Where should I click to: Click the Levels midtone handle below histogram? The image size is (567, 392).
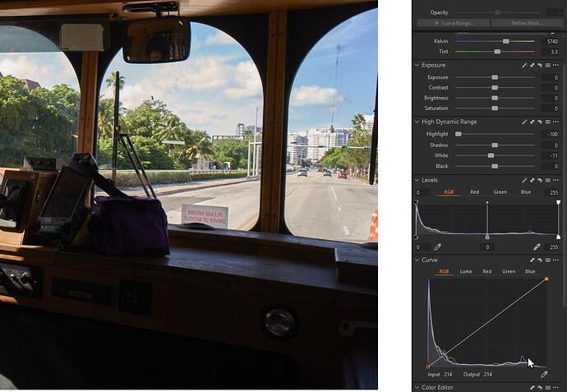tap(487, 237)
